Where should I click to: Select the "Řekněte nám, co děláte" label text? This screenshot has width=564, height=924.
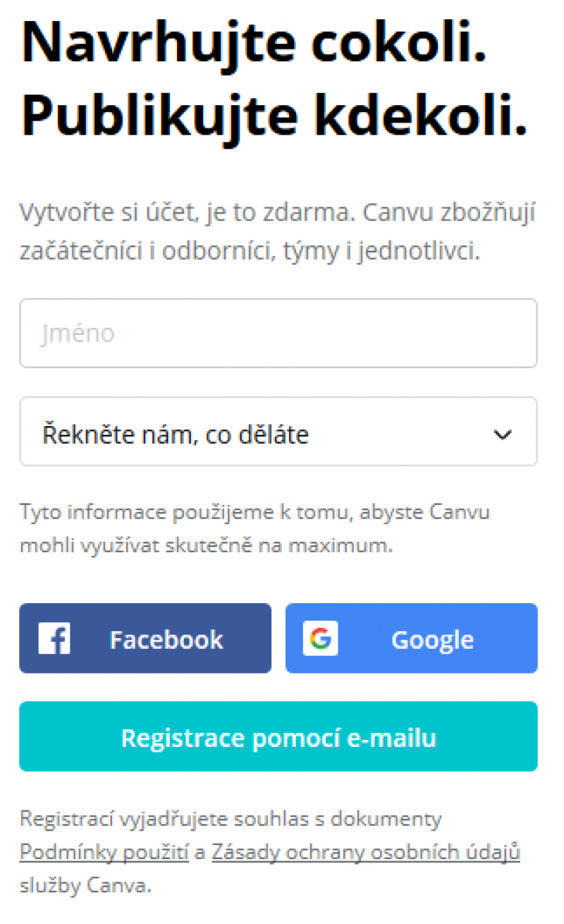click(176, 434)
